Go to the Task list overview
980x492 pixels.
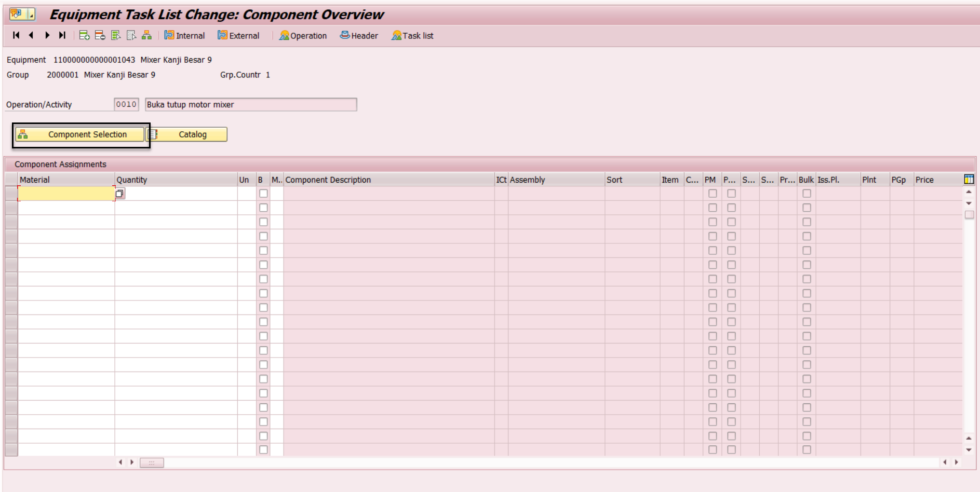tap(412, 35)
